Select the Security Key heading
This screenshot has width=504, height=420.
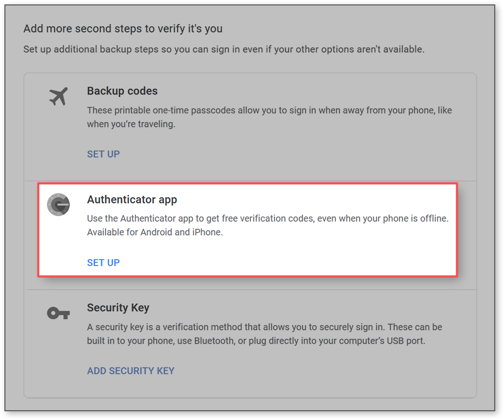pyautogui.click(x=118, y=308)
